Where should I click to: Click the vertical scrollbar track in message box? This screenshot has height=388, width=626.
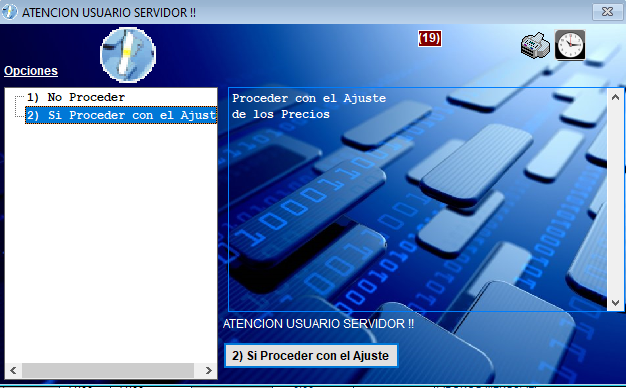(x=615, y=200)
